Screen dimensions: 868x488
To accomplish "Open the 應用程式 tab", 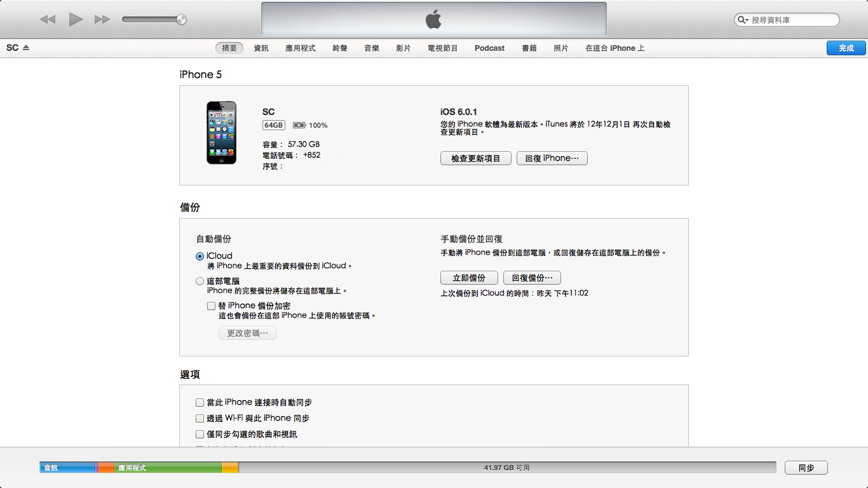I will click(301, 48).
